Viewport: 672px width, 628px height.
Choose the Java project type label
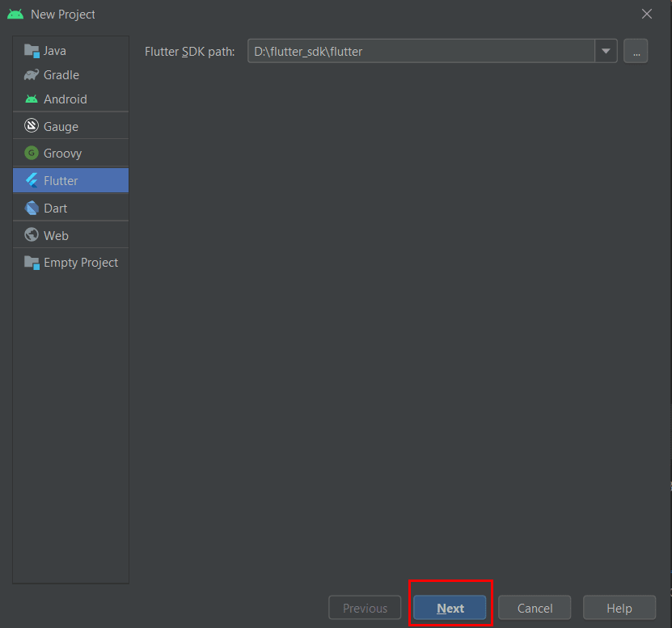(x=55, y=51)
